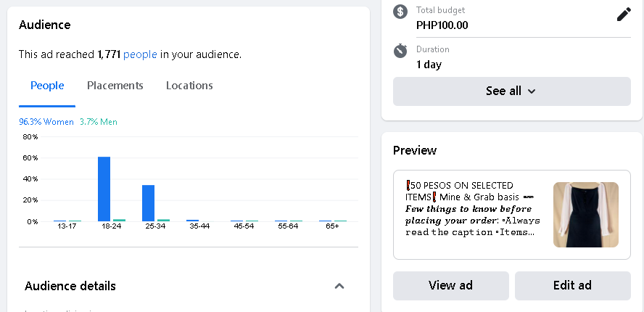Click the blue 'people' link
The height and width of the screenshot is (312, 644).
point(140,54)
